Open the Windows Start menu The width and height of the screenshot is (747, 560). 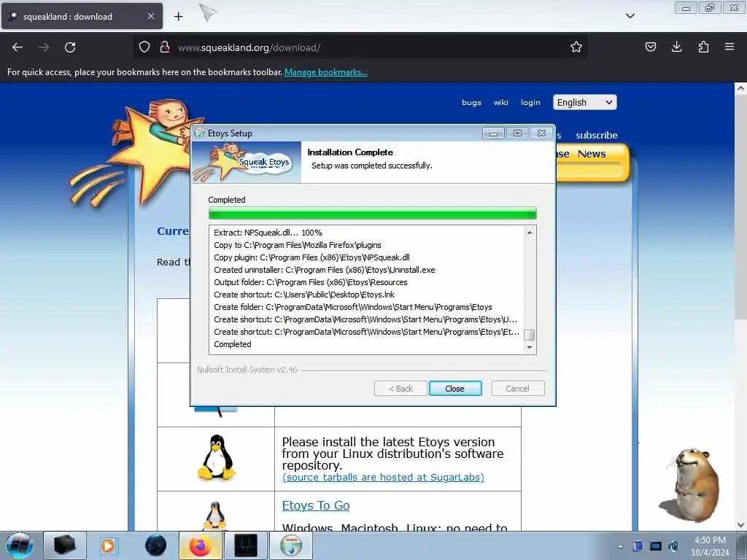19,545
